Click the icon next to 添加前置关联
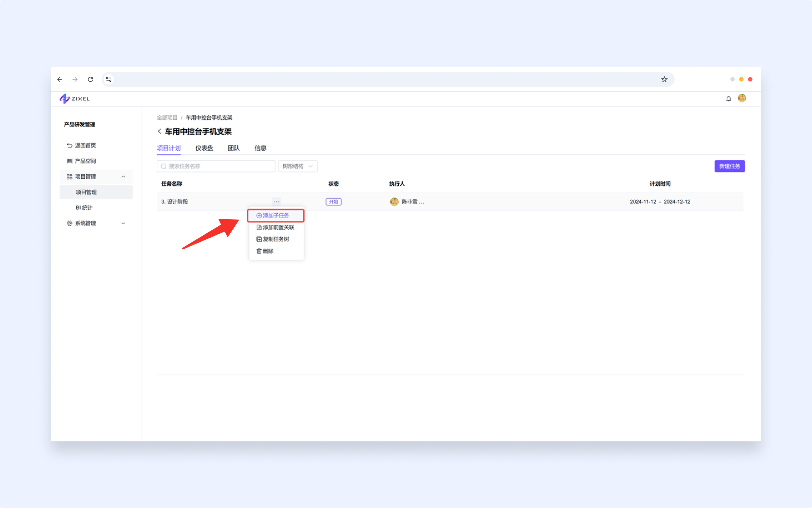The height and width of the screenshot is (508, 812). click(x=259, y=227)
